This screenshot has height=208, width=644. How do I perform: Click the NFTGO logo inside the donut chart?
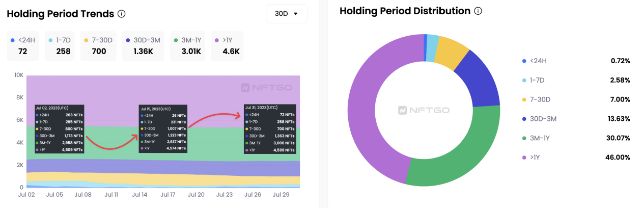[x=424, y=110]
